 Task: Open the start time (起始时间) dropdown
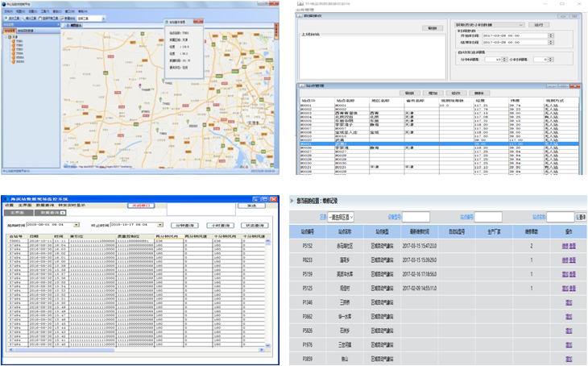[77, 224]
